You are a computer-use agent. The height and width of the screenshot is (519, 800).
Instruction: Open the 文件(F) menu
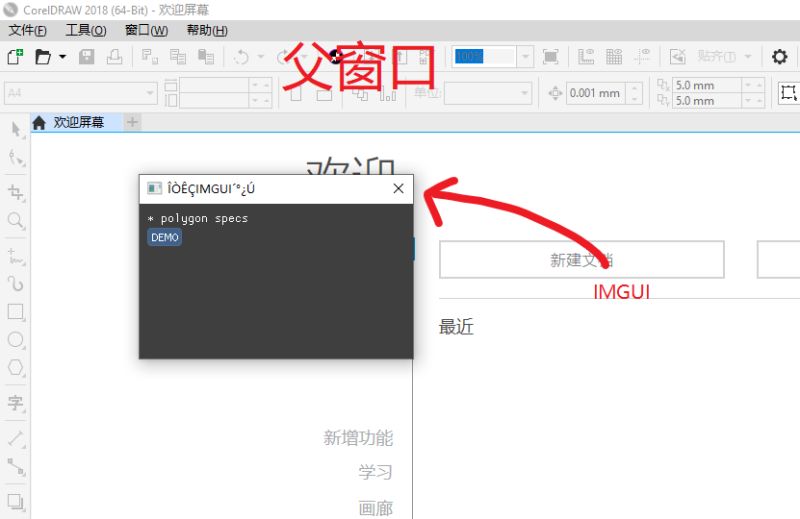tap(28, 31)
